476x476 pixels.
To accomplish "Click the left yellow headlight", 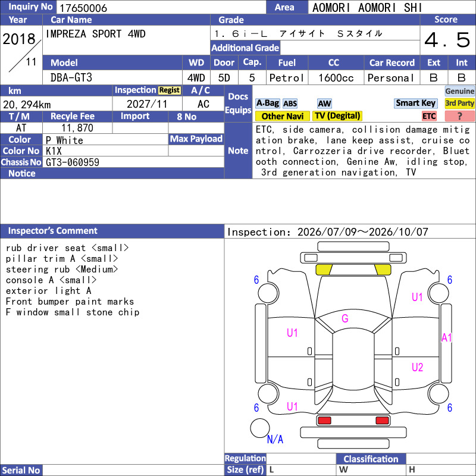I will tap(324, 270).
